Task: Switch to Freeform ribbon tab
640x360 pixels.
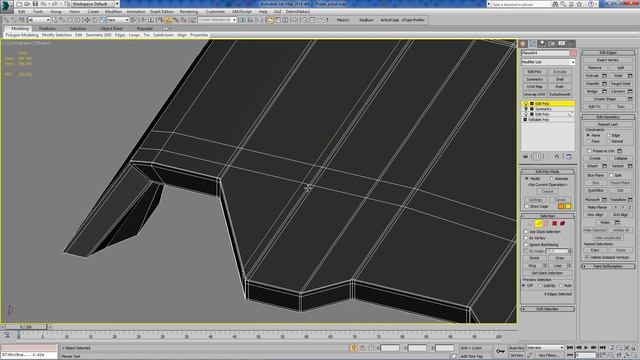Action: click(47, 29)
